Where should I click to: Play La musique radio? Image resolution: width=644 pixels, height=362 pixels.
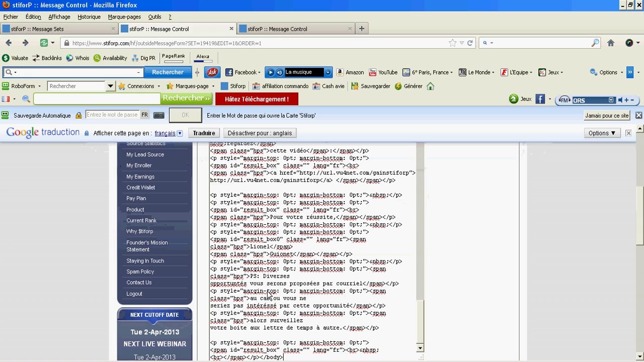coord(270,72)
